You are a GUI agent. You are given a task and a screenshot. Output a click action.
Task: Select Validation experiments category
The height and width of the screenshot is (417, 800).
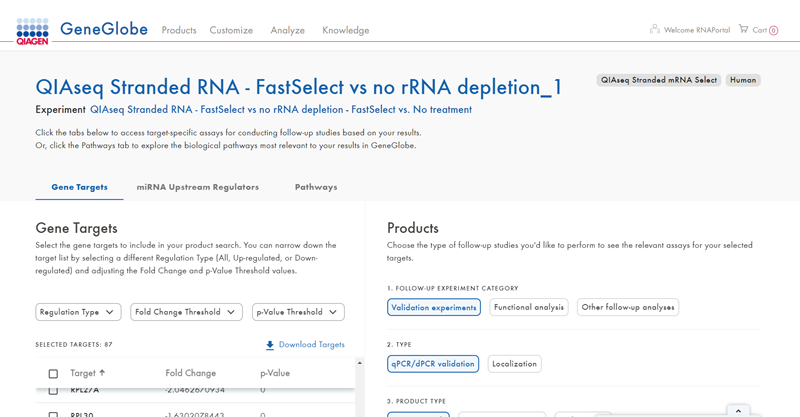(434, 307)
